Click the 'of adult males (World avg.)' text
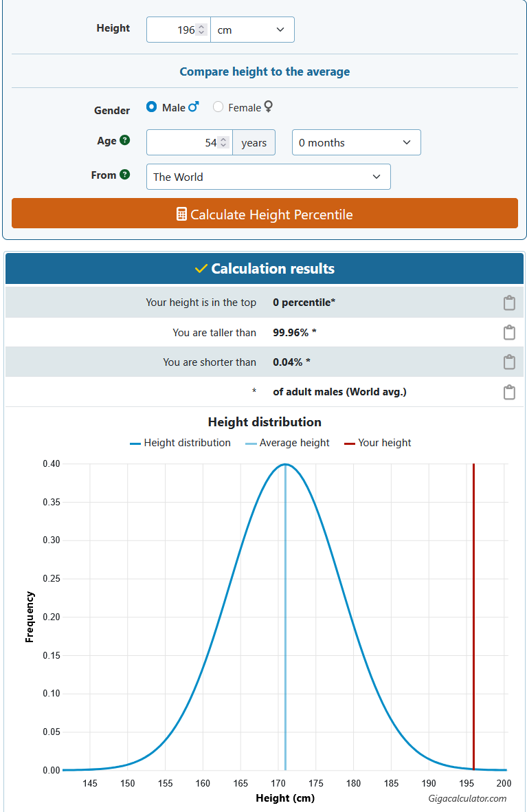Image resolution: width=527 pixels, height=812 pixels. [x=339, y=392]
